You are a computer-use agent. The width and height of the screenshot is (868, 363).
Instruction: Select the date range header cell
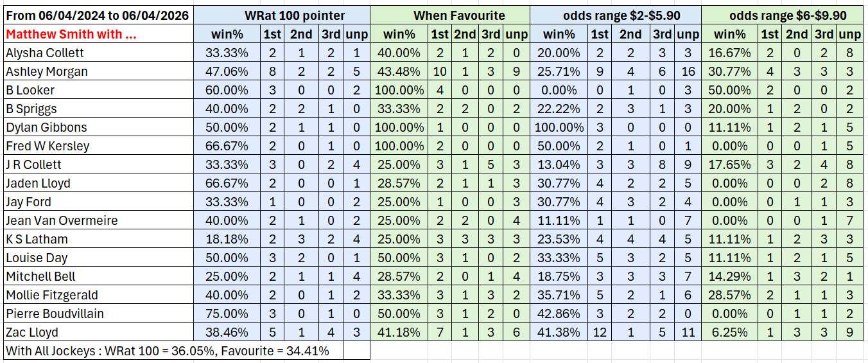(x=98, y=15)
